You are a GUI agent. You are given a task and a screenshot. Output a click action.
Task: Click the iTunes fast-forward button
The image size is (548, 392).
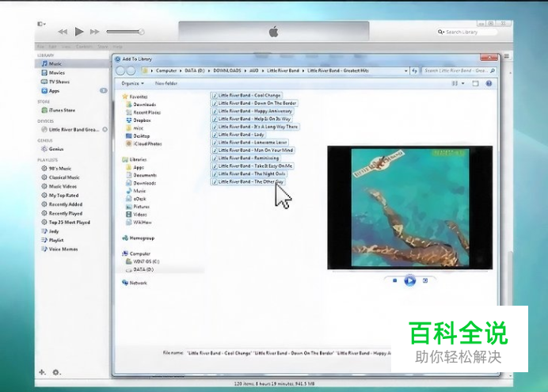point(95,32)
